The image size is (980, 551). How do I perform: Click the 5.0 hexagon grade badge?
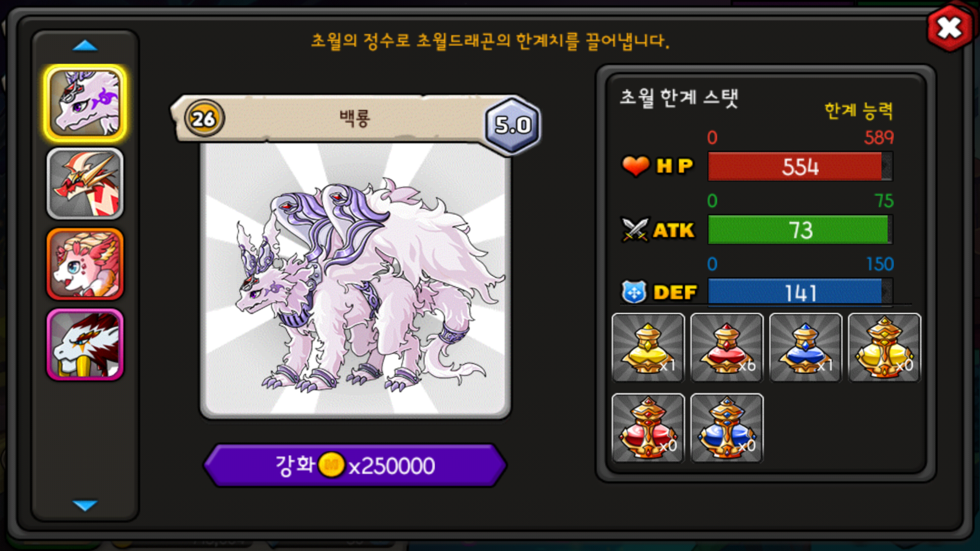coord(513,126)
